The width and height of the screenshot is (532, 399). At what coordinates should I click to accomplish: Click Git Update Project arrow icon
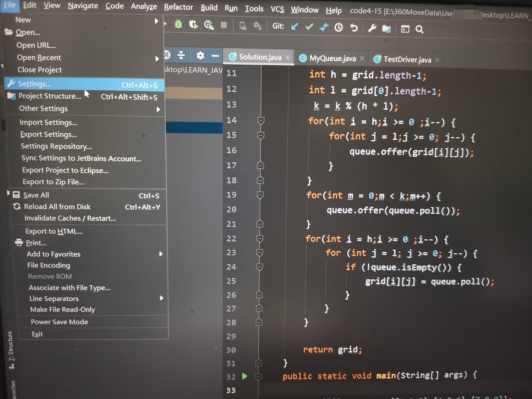click(294, 26)
